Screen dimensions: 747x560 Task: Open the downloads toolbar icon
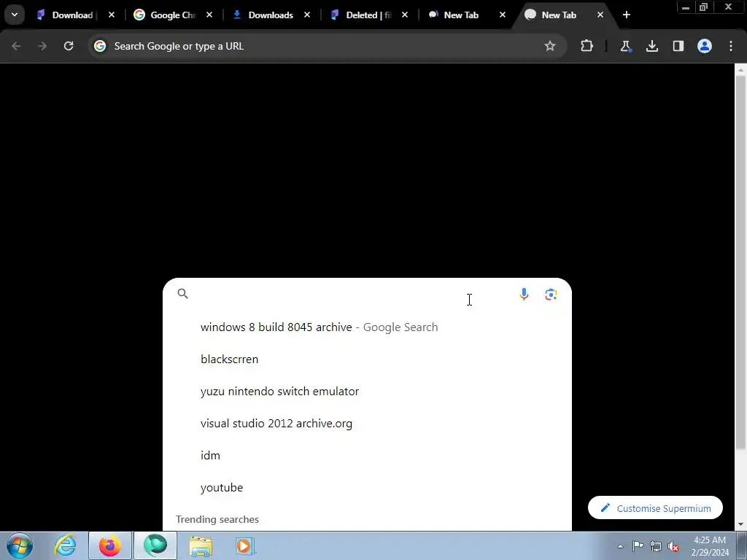pyautogui.click(x=651, y=46)
